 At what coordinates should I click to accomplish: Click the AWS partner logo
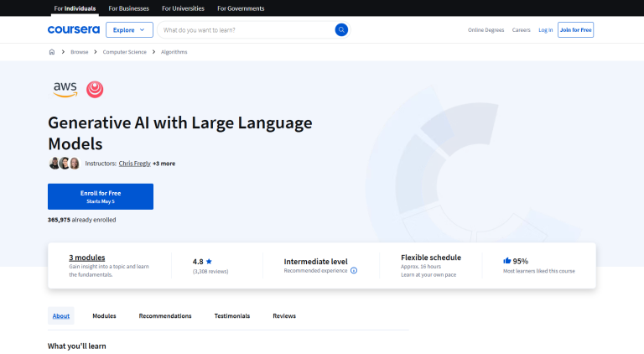click(65, 89)
